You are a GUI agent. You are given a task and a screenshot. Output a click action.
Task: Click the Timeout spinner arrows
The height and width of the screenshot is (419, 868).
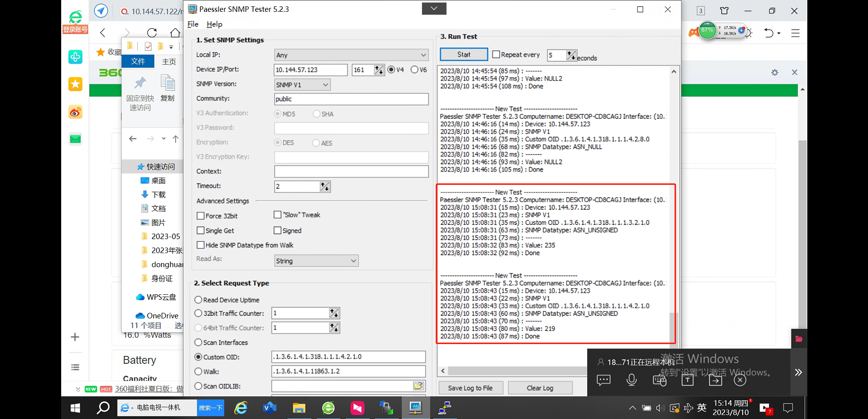point(325,186)
